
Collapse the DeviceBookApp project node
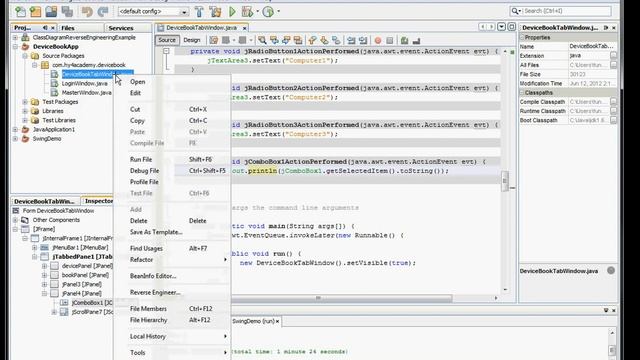tap(15, 47)
